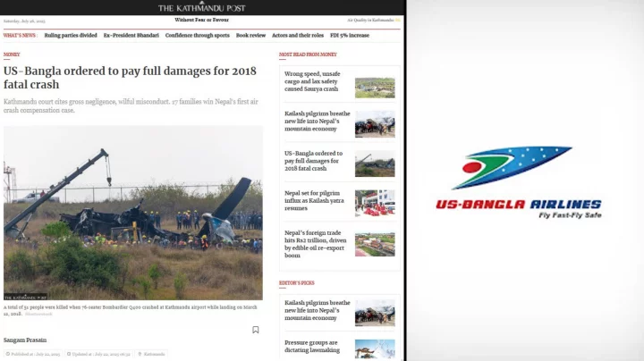Click the main crash site photo

point(132,212)
